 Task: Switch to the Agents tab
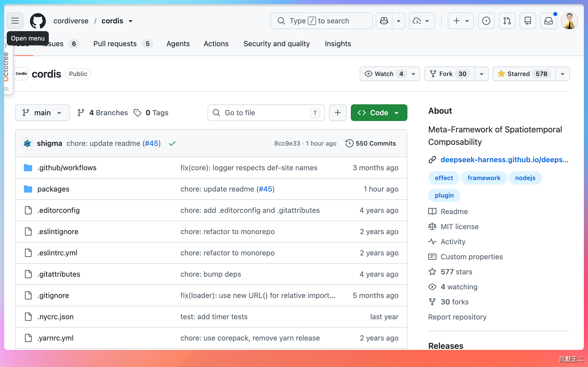pos(178,44)
